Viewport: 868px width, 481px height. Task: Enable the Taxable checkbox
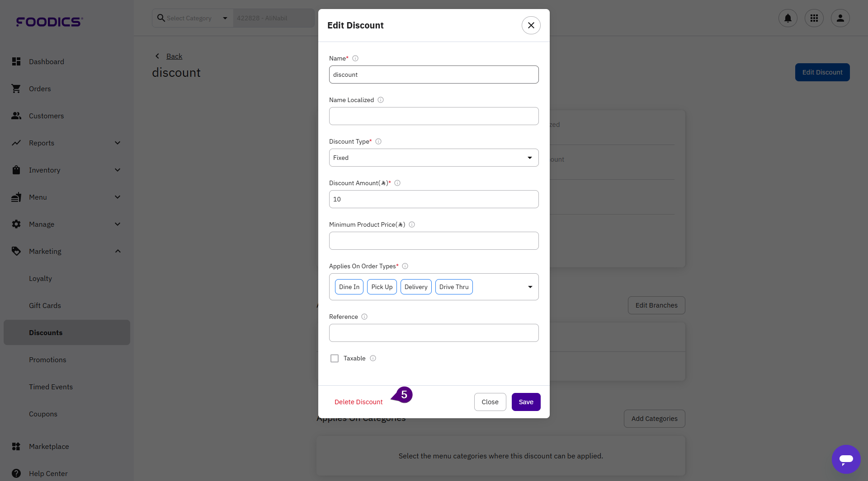(335, 358)
